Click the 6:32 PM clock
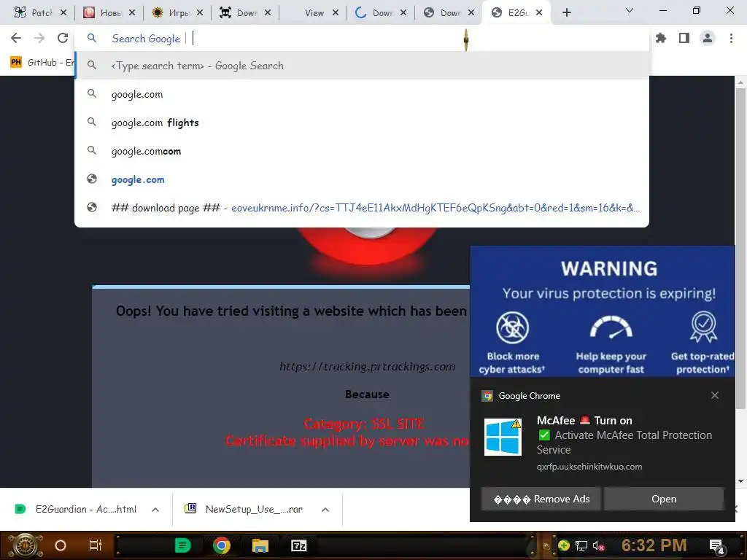The width and height of the screenshot is (747, 560). (654, 545)
